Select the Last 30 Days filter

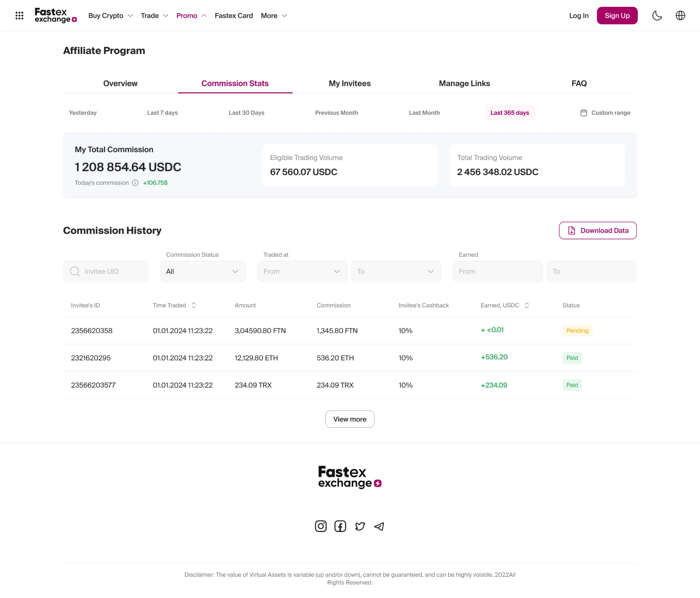coord(246,113)
